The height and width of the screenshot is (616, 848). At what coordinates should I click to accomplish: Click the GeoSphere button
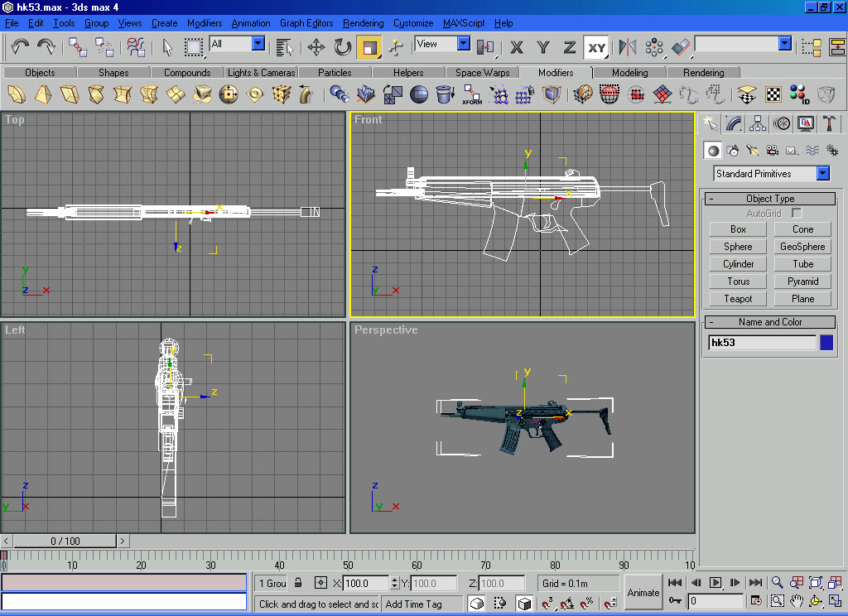(x=802, y=247)
